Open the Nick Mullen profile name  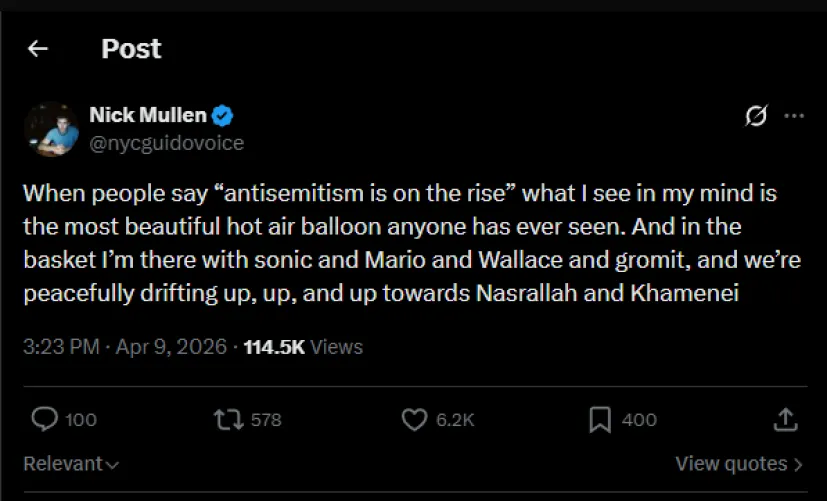(147, 116)
